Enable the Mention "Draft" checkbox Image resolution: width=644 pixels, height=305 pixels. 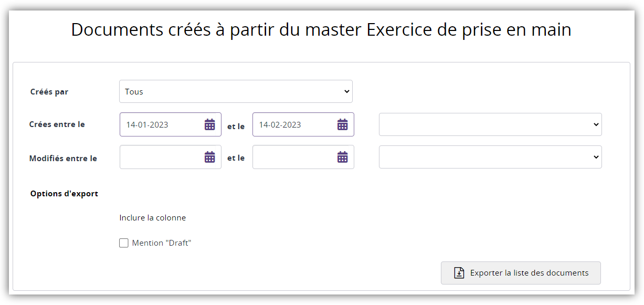point(124,243)
